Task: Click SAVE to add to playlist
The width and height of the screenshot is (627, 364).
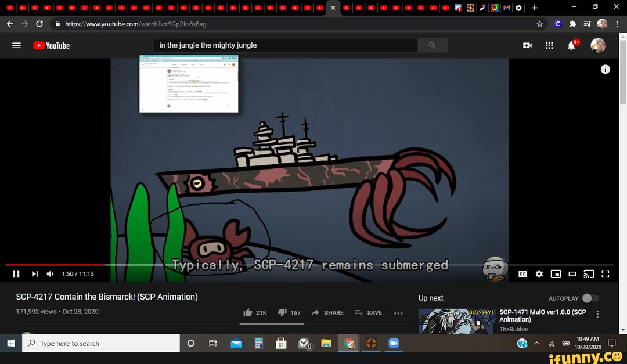Action: pos(368,312)
